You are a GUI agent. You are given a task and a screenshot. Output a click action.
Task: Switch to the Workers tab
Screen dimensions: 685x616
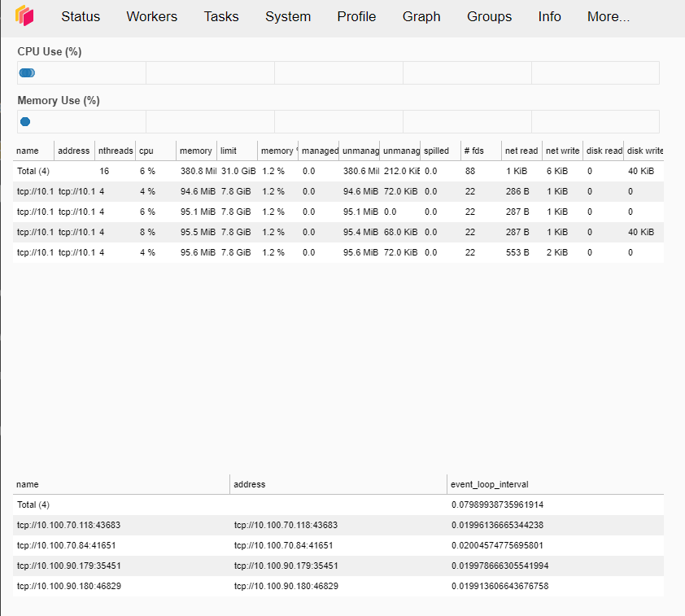tap(151, 16)
